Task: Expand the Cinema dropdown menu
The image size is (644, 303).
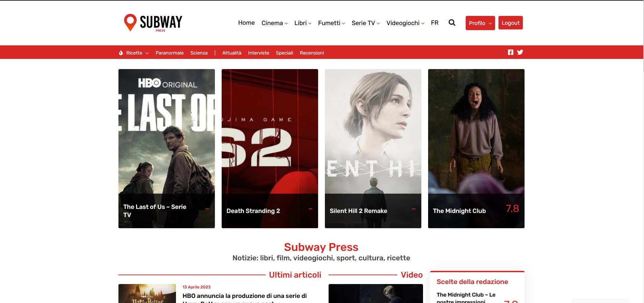Action: click(274, 23)
